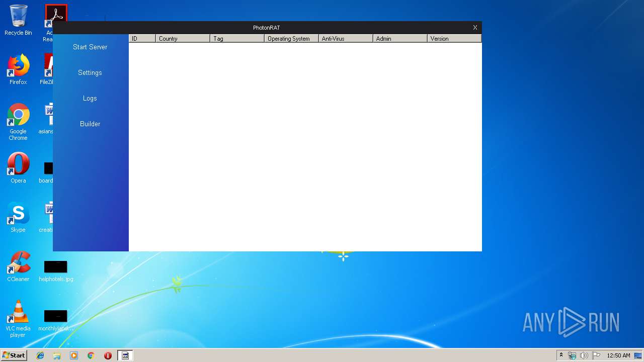
Task: Sort list by ID column header
Action: click(142, 38)
